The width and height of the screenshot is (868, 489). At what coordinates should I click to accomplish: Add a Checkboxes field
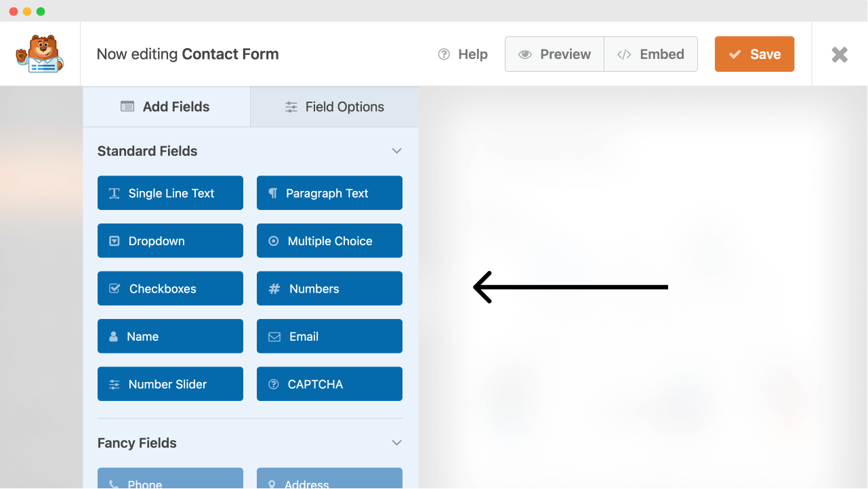tap(170, 289)
